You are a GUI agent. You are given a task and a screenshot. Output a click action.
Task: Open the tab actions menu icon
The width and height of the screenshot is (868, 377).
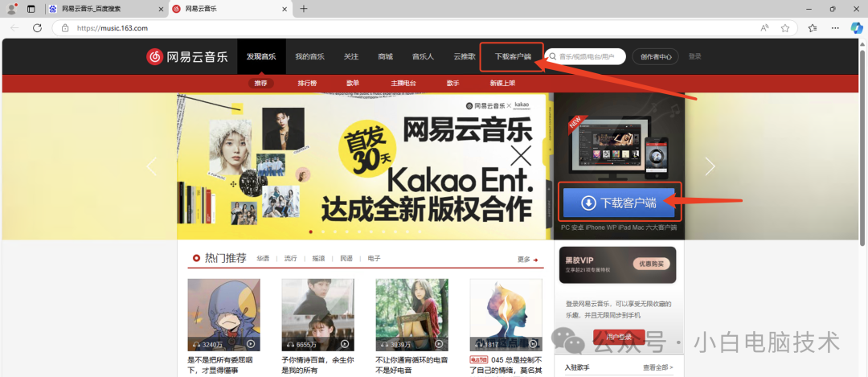(x=31, y=9)
